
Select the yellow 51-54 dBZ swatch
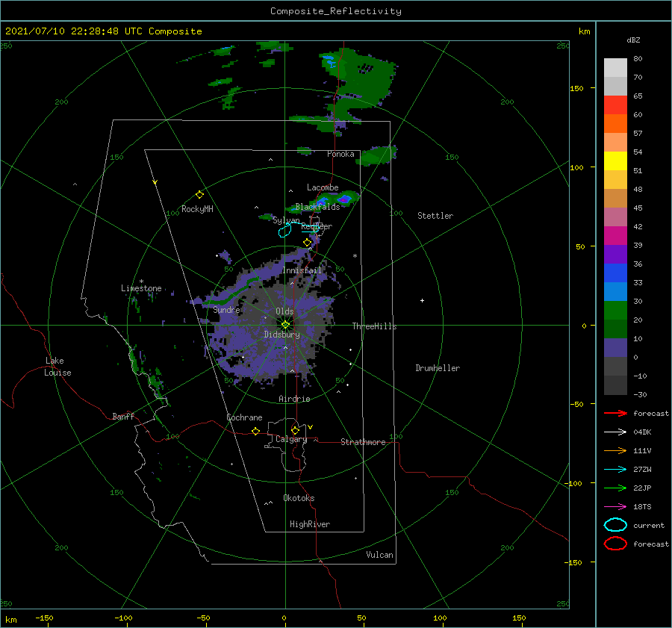point(615,161)
